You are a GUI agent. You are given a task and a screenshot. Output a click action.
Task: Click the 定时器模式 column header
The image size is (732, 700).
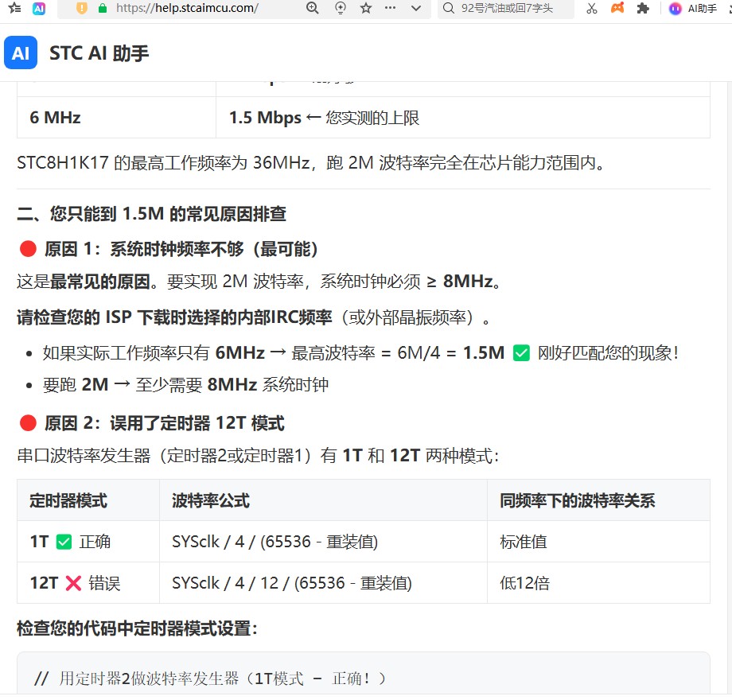pos(88,500)
